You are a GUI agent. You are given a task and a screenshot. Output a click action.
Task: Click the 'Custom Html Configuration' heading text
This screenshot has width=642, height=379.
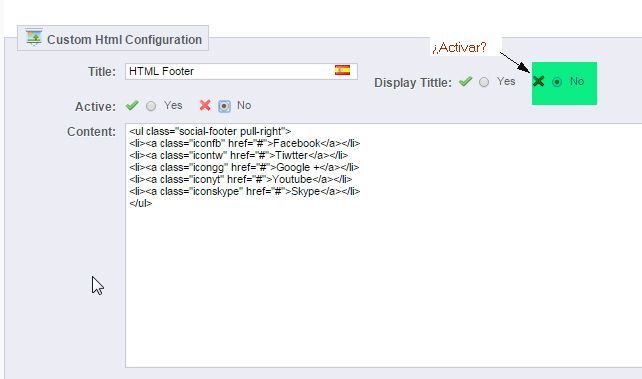click(124, 40)
